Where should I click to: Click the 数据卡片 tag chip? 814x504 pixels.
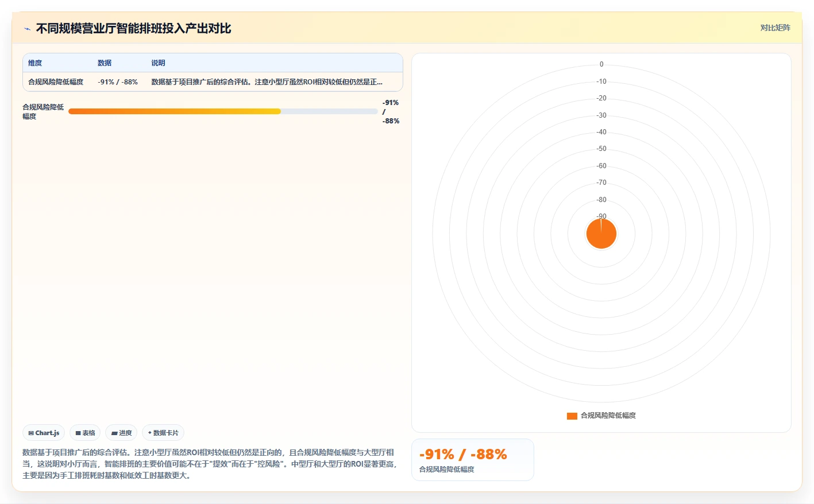[163, 433]
